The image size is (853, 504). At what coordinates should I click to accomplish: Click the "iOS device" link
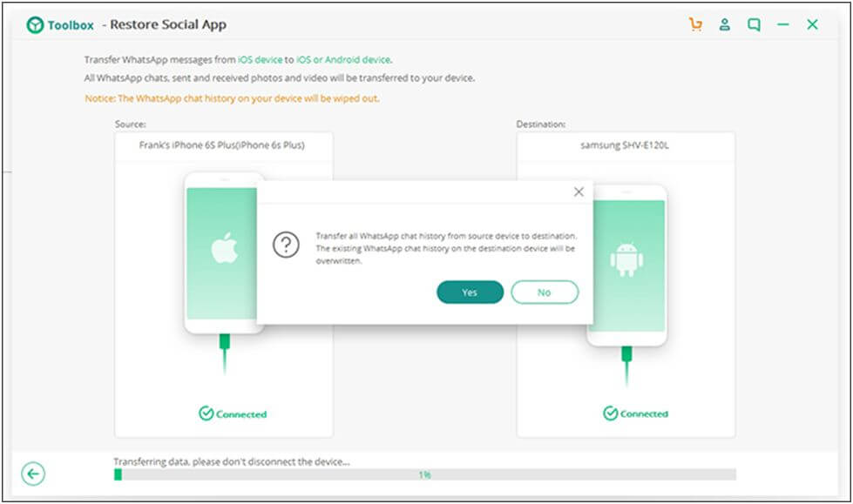click(x=260, y=60)
